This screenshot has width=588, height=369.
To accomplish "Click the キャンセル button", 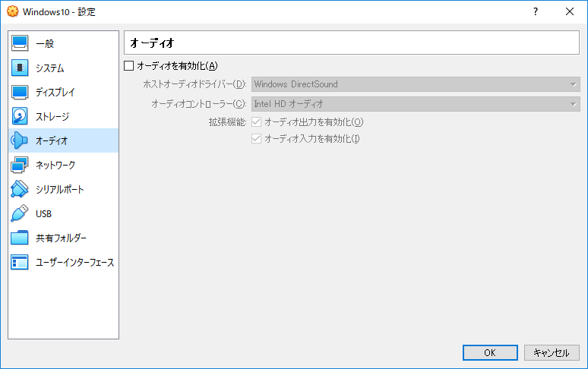I will [x=552, y=352].
